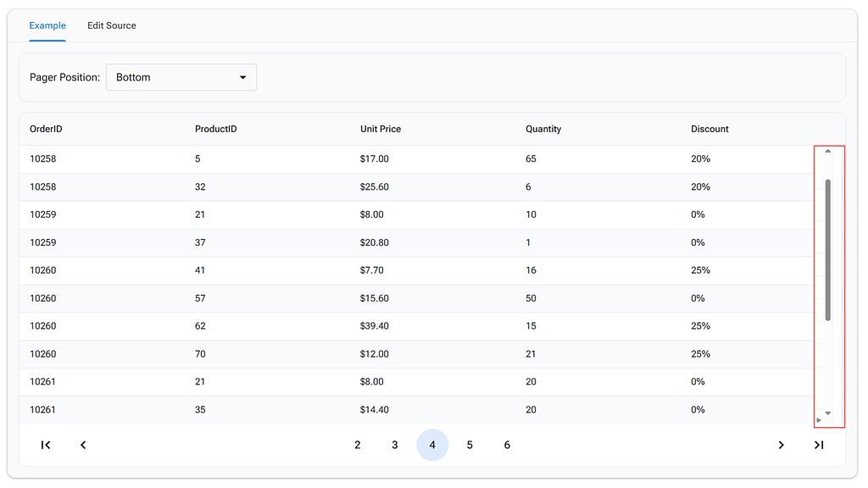
Task: Select the row with ProductID 41
Action: pos(339,270)
